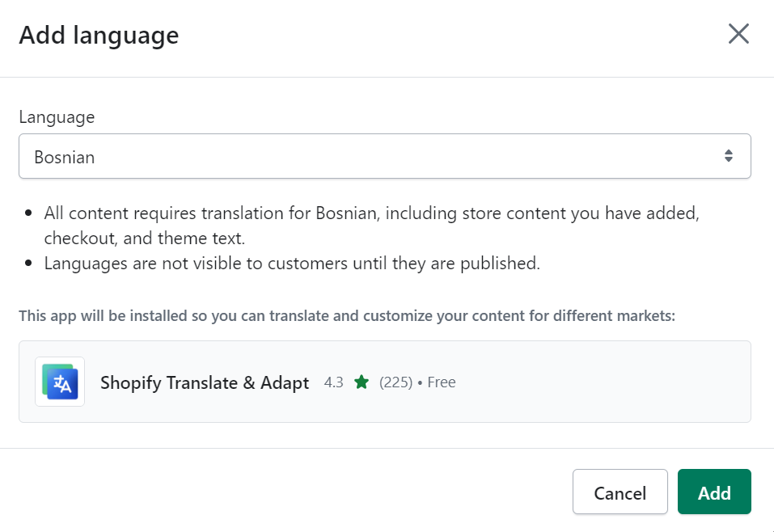Click the (225) review count
This screenshot has width=774, height=532.
coord(395,382)
